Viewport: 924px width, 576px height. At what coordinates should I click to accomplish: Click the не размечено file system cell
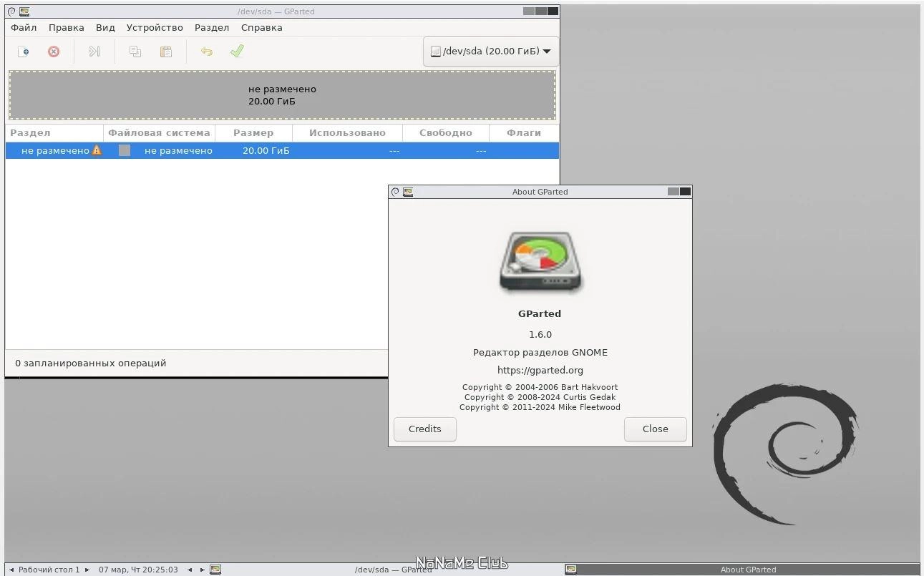tap(178, 150)
